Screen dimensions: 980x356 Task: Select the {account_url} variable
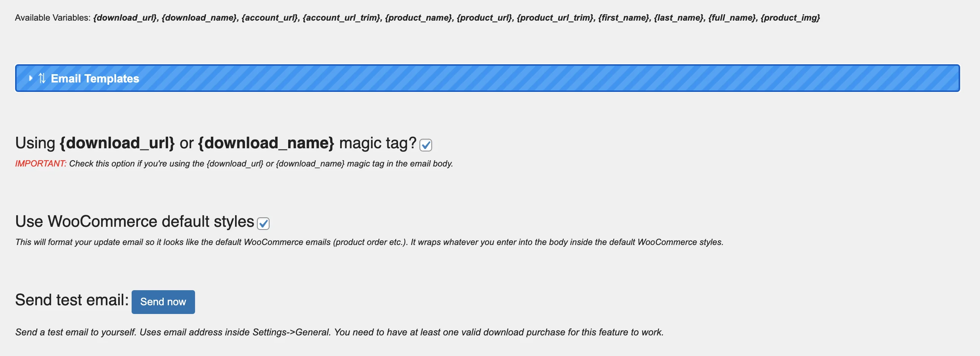tap(270, 18)
